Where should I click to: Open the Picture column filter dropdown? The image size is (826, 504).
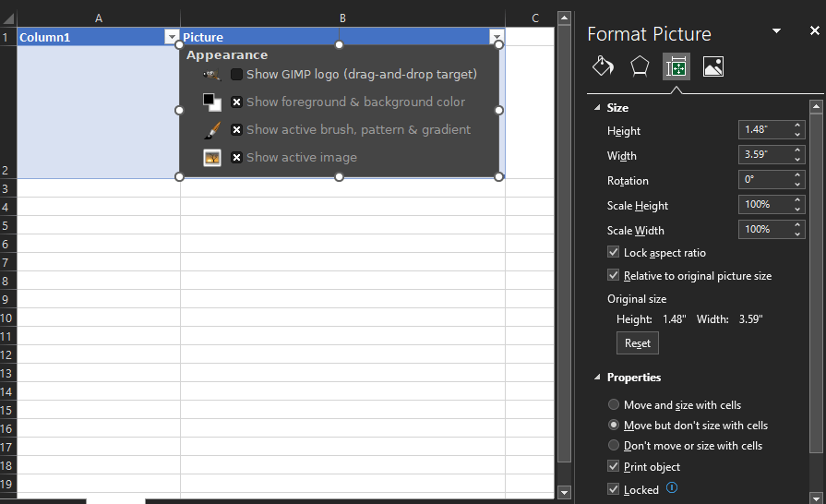click(497, 37)
